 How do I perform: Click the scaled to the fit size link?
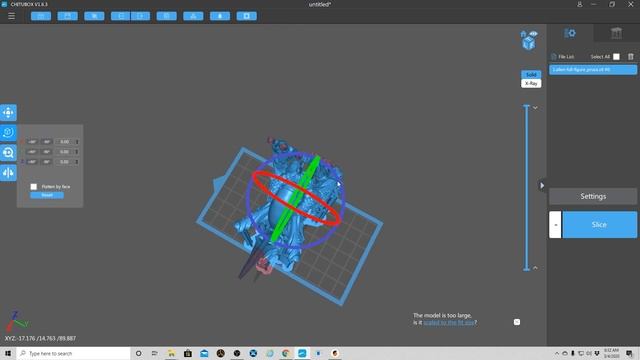(x=449, y=322)
